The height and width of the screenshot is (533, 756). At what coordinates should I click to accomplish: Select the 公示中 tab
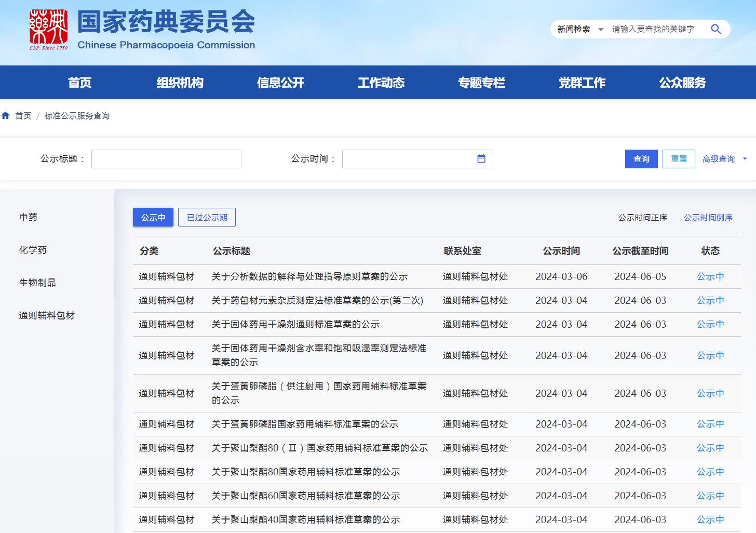153,218
